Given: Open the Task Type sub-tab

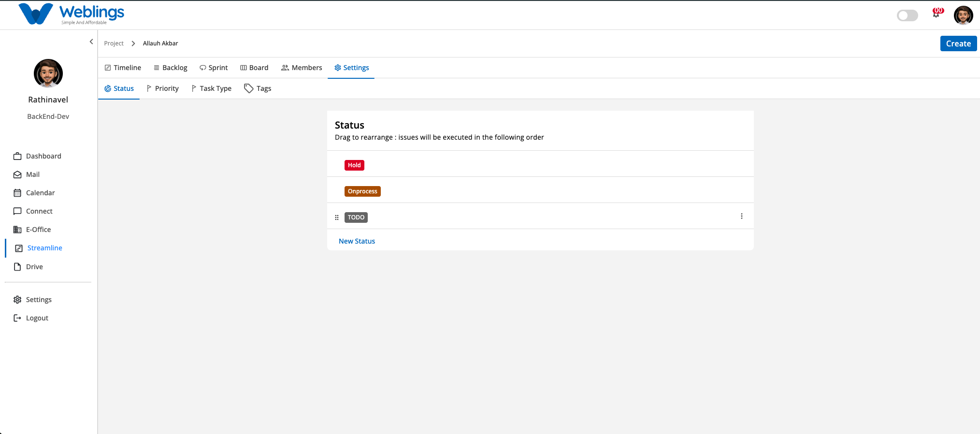Looking at the screenshot, I should (211, 88).
